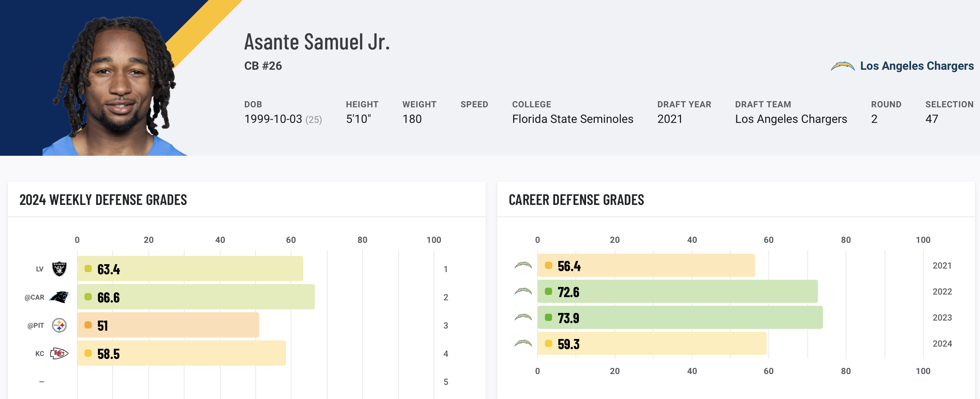Screen dimensions: 980x399
Task: Select the 73.9 career grade bar for 2023
Action: 680,318
